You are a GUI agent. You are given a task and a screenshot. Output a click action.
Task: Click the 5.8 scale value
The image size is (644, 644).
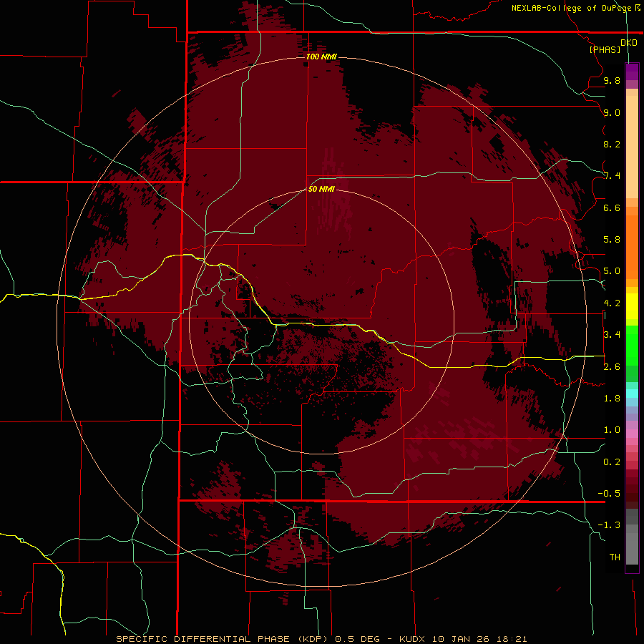612,240
